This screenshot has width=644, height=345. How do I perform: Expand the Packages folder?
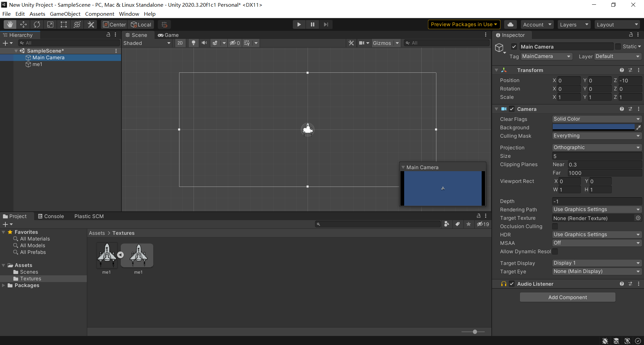tap(3, 285)
